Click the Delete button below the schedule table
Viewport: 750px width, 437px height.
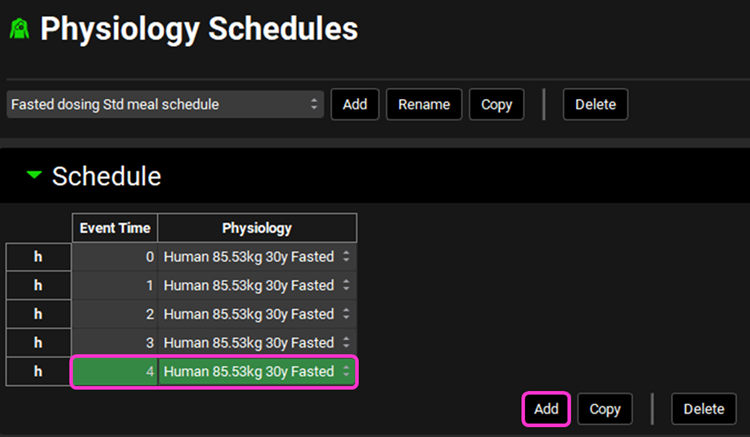click(x=704, y=409)
